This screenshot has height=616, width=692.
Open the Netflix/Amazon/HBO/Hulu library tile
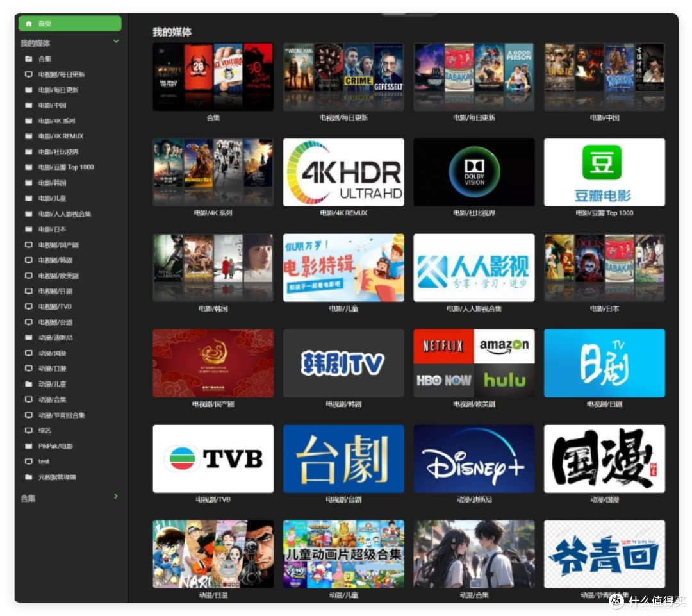[x=474, y=363]
